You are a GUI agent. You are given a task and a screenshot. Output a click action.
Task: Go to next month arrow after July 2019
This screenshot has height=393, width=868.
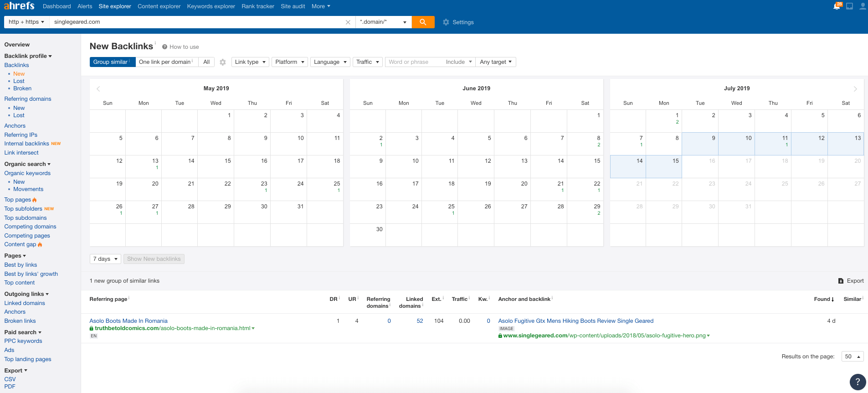tap(855, 89)
